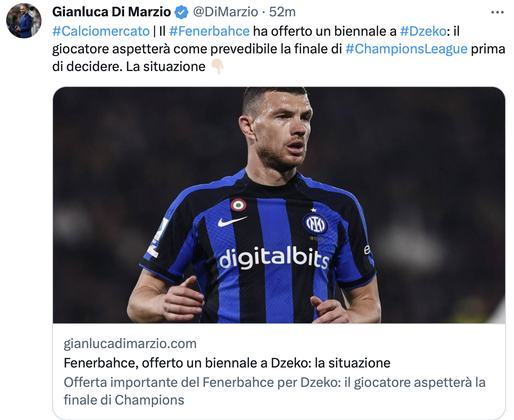Click the card description about Fenerbahce's offer

pyautogui.click(x=275, y=390)
